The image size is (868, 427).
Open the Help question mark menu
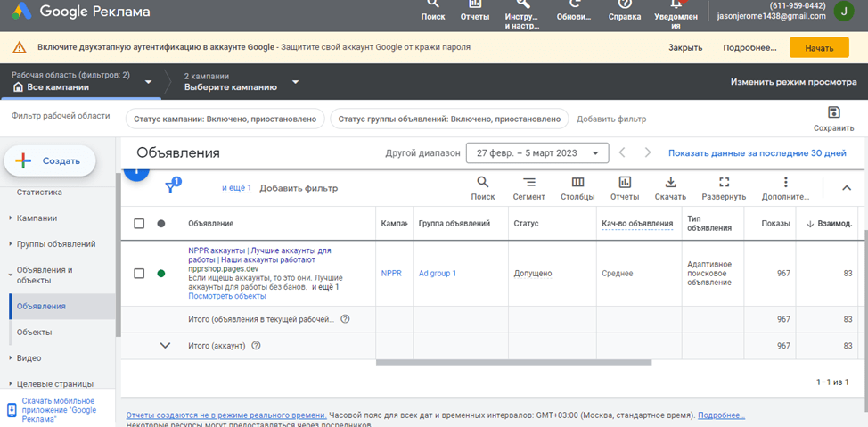(625, 10)
